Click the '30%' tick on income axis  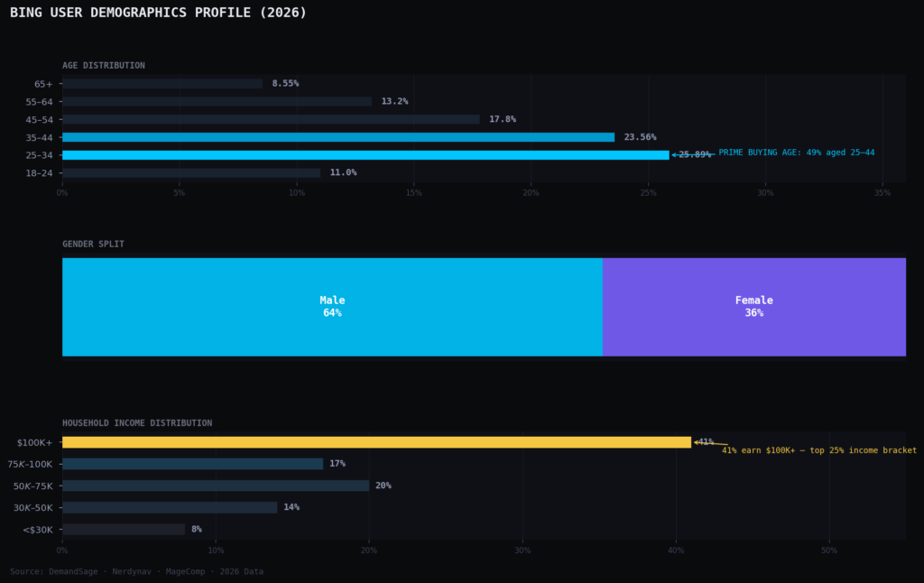(x=522, y=551)
